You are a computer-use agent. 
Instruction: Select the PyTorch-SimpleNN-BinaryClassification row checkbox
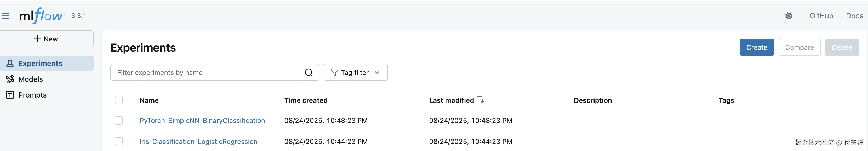pyautogui.click(x=119, y=121)
